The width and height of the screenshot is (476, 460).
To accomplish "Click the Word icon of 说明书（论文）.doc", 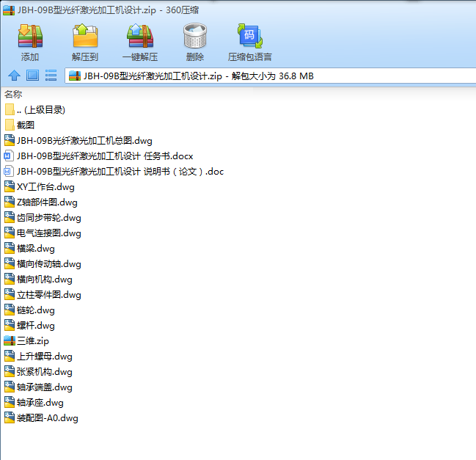I will [x=9, y=172].
